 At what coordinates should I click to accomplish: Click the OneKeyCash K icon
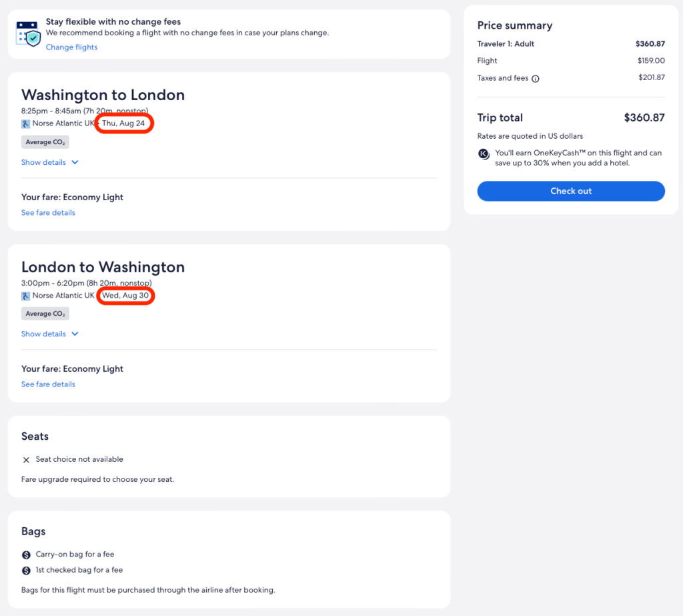(484, 153)
